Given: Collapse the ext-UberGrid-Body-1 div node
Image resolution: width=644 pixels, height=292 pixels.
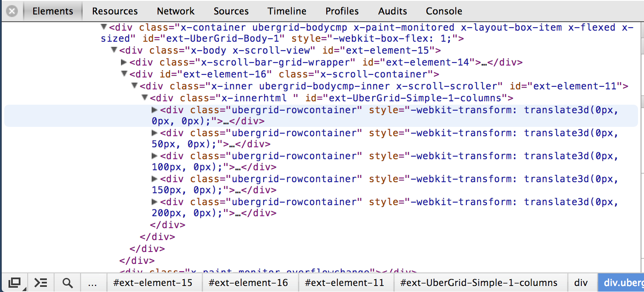Looking at the screenshot, I should click(x=103, y=28).
